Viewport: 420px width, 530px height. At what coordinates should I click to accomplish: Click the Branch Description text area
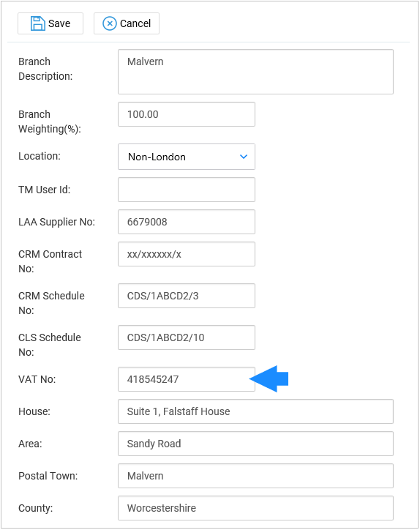point(256,72)
